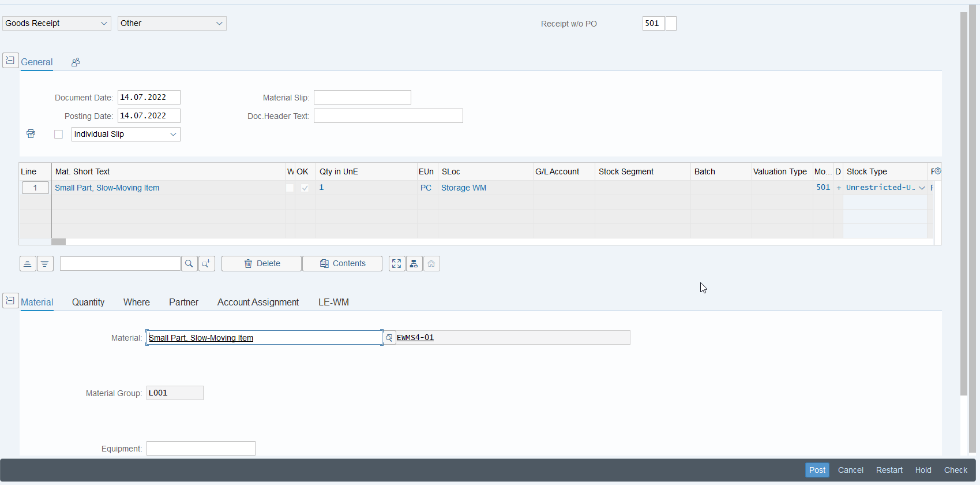Toggle the OK checkbox in line 1

[305, 188]
